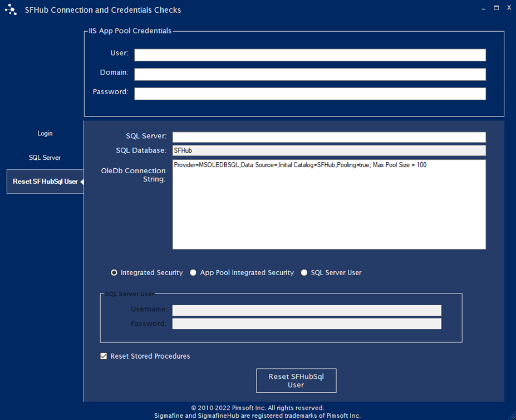
Task: Click the SQL Database field showing SFHub
Action: coord(328,150)
